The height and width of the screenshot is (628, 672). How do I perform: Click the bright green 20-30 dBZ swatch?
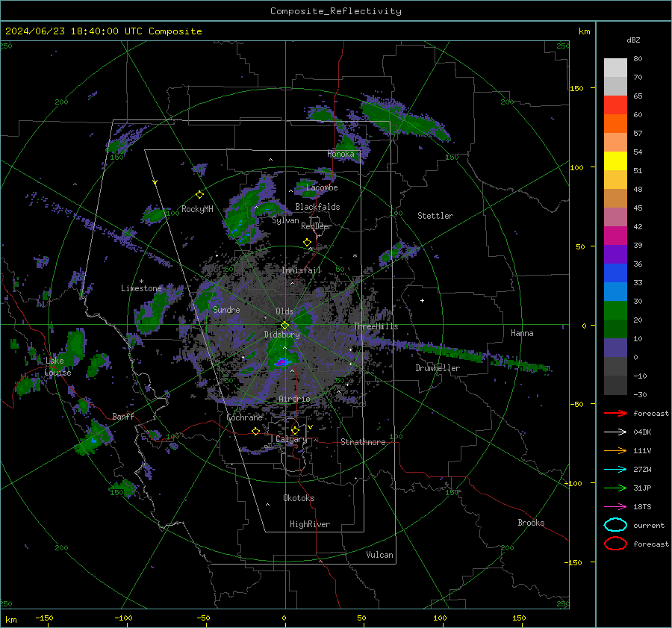click(x=615, y=311)
